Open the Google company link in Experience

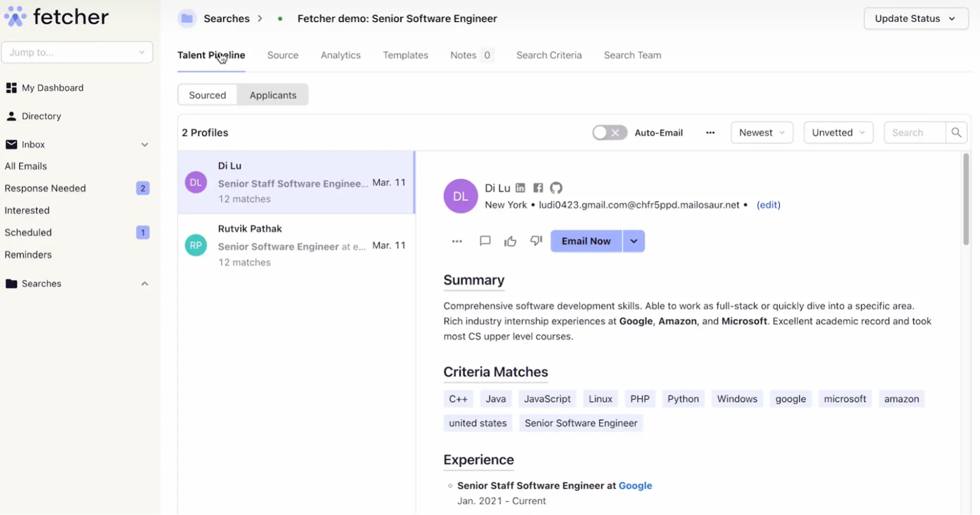(x=635, y=486)
